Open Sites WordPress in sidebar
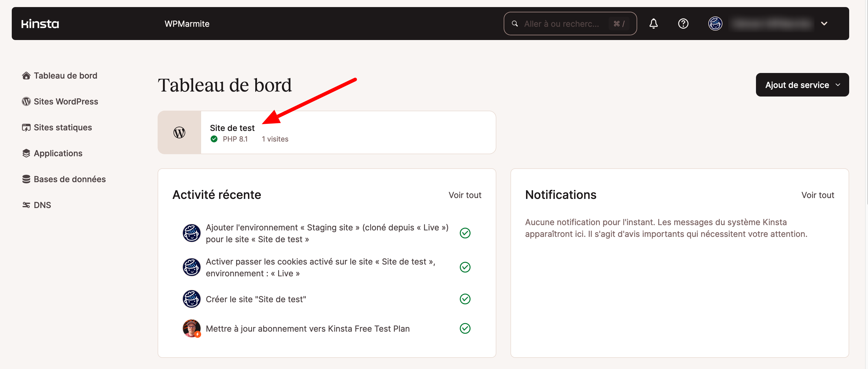Screen dimensions: 868x369 [x=60, y=102]
